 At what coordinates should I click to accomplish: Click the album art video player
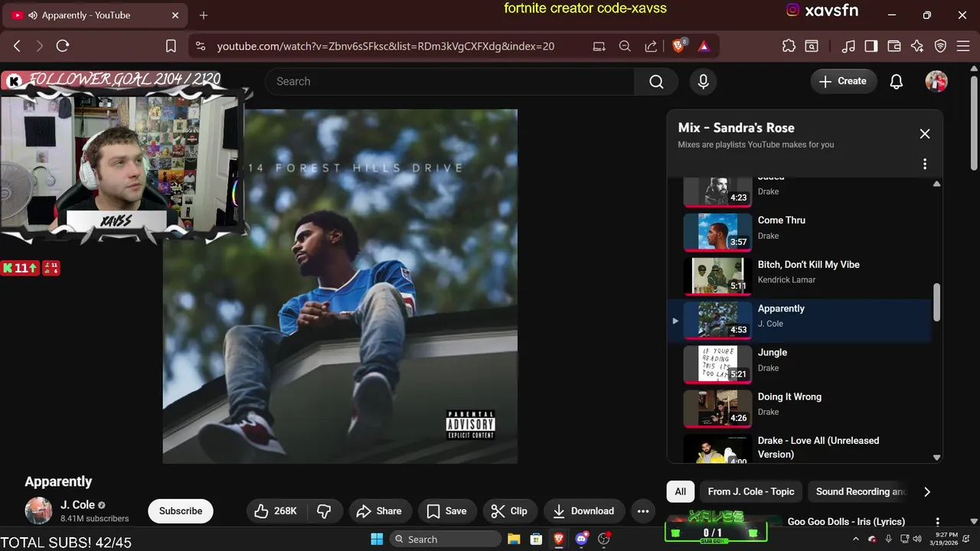pyautogui.click(x=340, y=286)
